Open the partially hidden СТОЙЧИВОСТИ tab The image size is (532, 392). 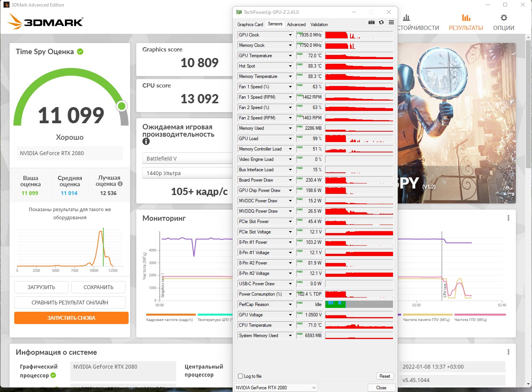coord(418,23)
